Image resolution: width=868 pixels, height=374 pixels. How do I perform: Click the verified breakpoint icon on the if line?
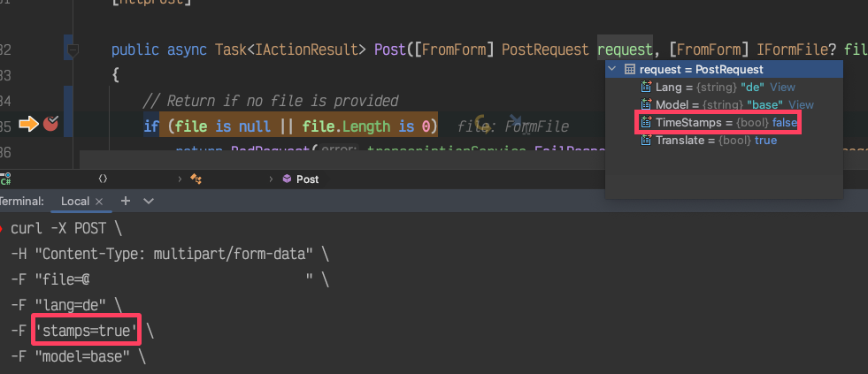click(51, 125)
